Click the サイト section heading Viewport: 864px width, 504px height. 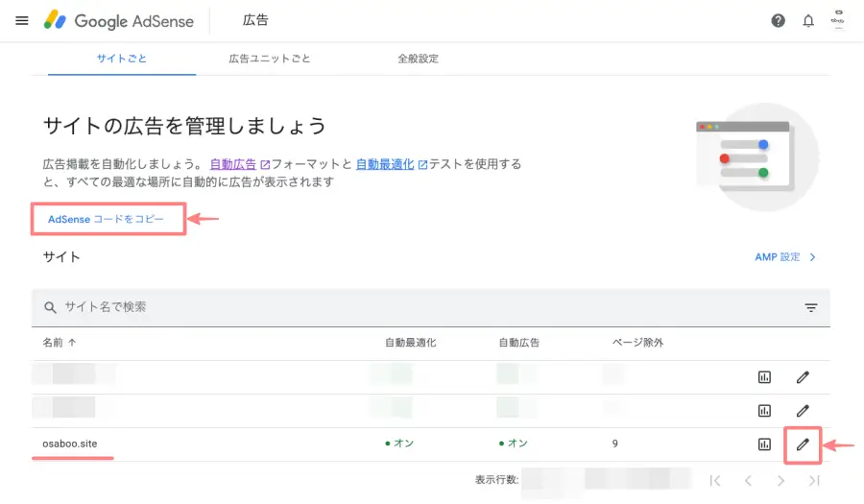click(x=61, y=257)
